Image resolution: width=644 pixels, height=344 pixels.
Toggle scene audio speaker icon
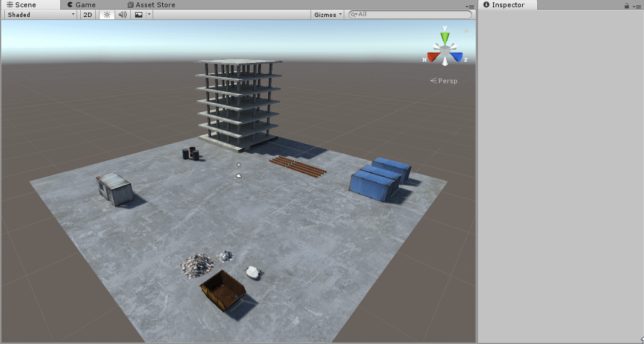click(x=122, y=14)
